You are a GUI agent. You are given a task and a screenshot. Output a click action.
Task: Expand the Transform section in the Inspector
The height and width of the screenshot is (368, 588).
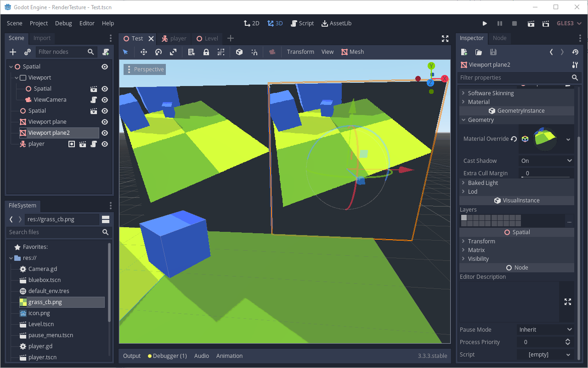tap(481, 241)
